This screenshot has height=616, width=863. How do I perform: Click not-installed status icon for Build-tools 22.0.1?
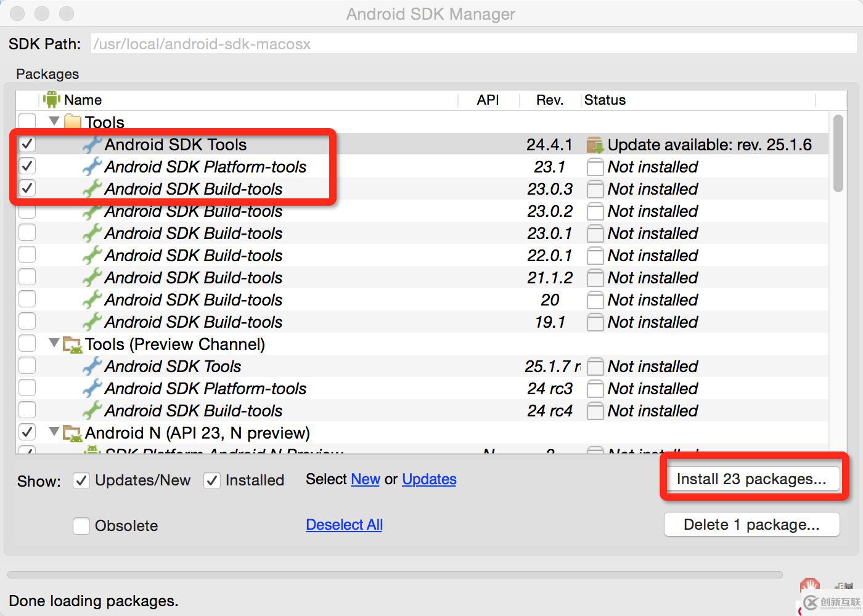tap(595, 256)
